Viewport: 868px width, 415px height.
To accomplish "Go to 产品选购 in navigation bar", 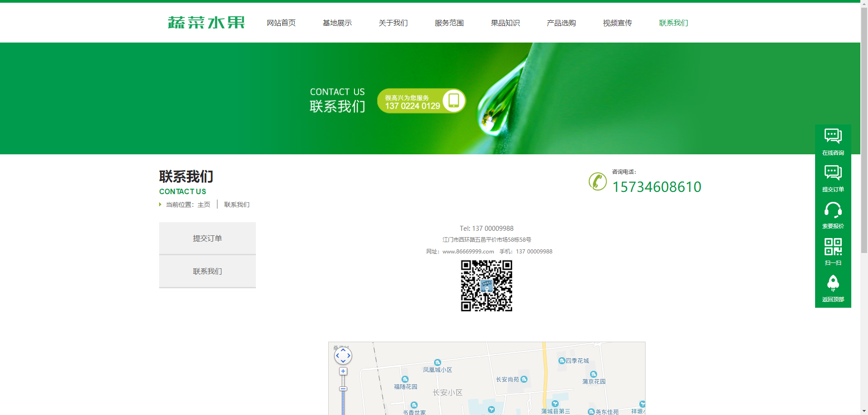I will 561,23.
